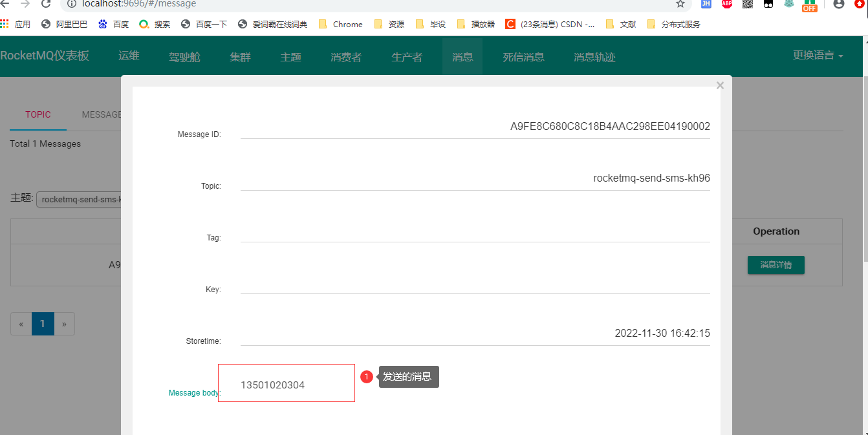Click the RocketMQ仪表板 brand link
This screenshot has height=435, width=868.
click(45, 56)
